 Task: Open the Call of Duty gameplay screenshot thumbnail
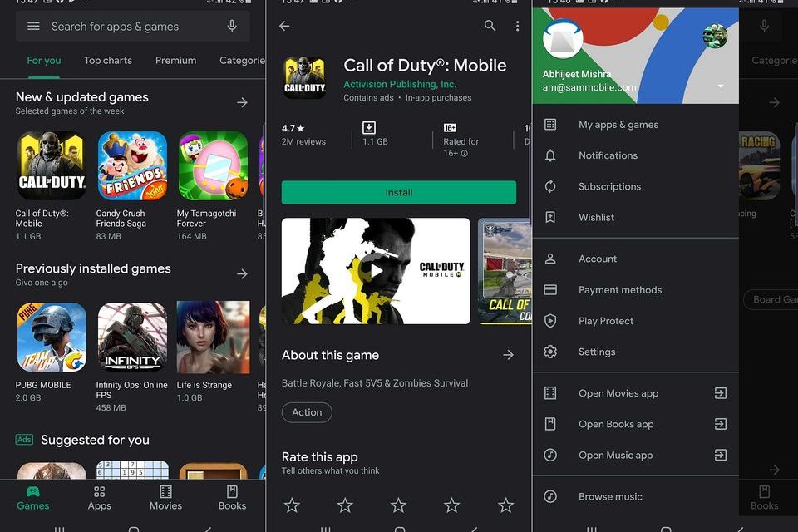pos(505,271)
